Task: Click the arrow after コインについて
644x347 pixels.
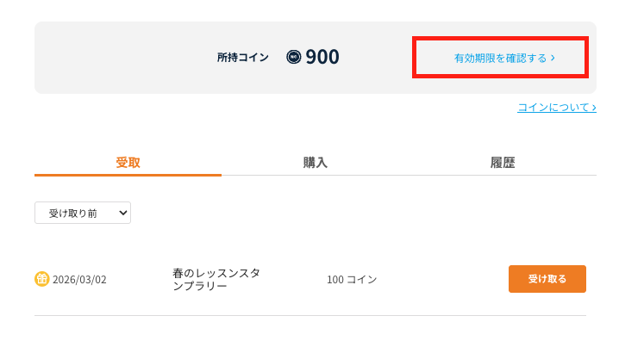Action: click(x=593, y=108)
